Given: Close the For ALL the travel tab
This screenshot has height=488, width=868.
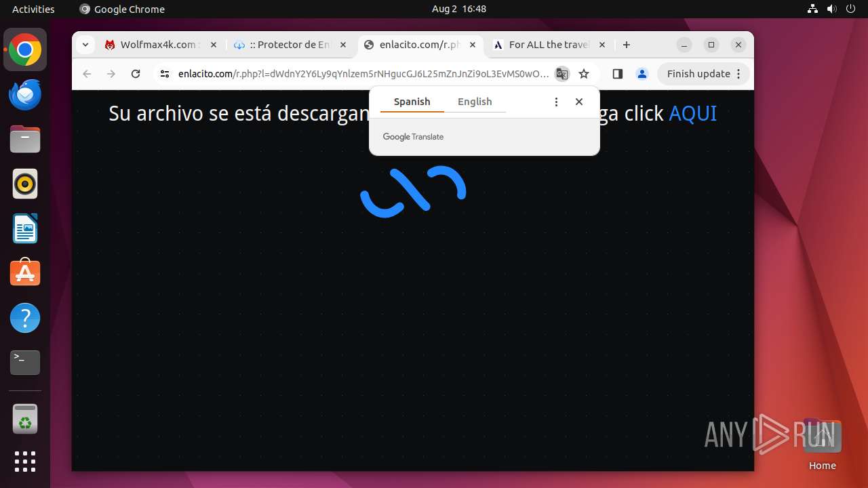Looking at the screenshot, I should tap(602, 45).
